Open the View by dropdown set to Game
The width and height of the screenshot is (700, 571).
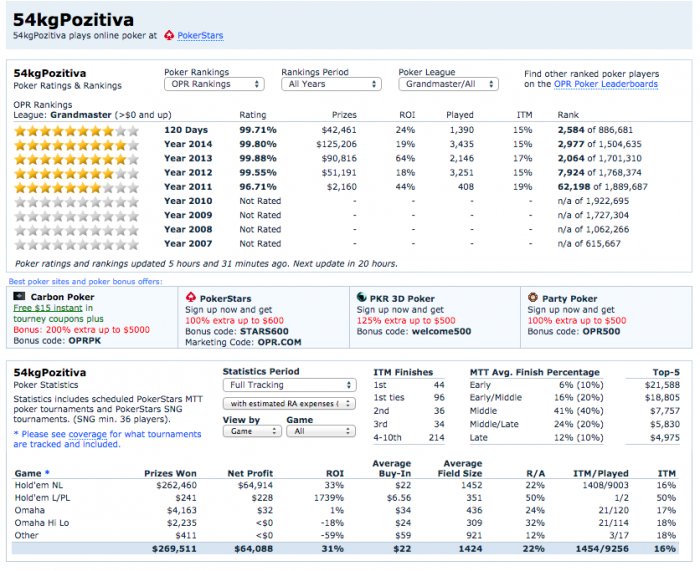(x=252, y=431)
